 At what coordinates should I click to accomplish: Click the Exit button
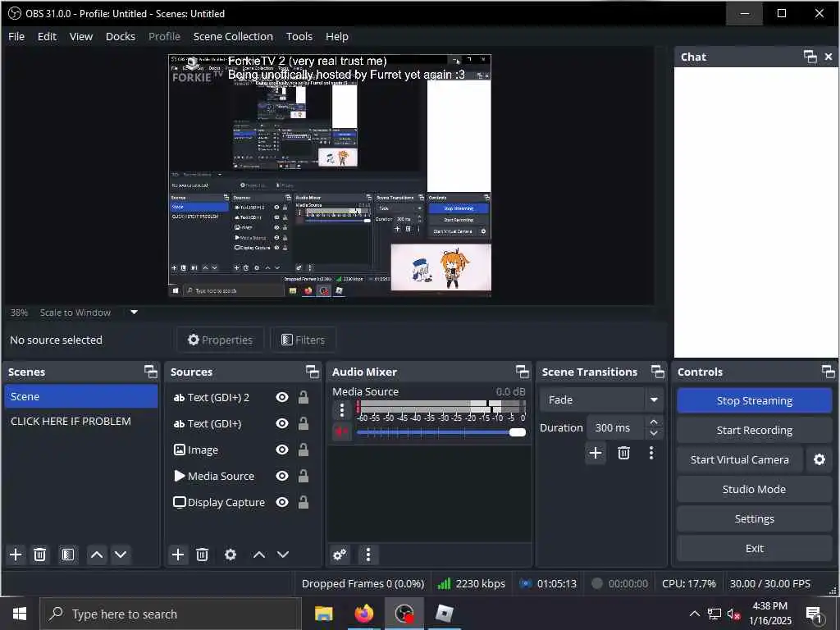click(755, 548)
